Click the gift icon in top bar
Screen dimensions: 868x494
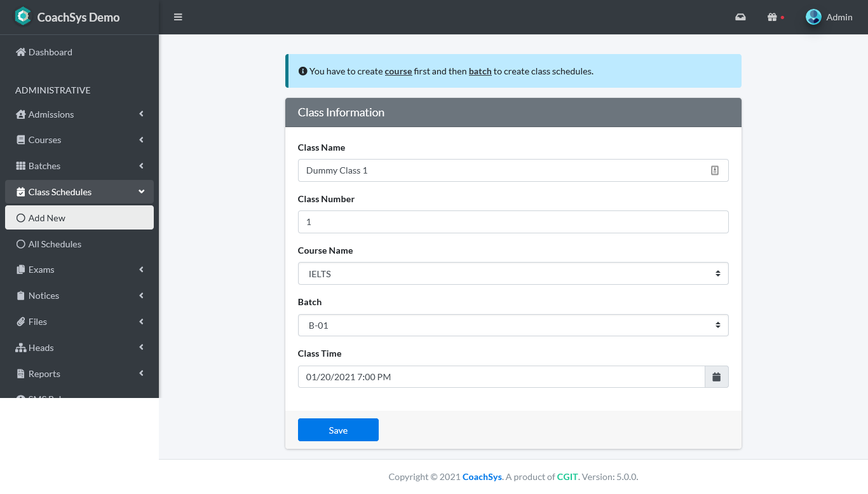click(772, 17)
